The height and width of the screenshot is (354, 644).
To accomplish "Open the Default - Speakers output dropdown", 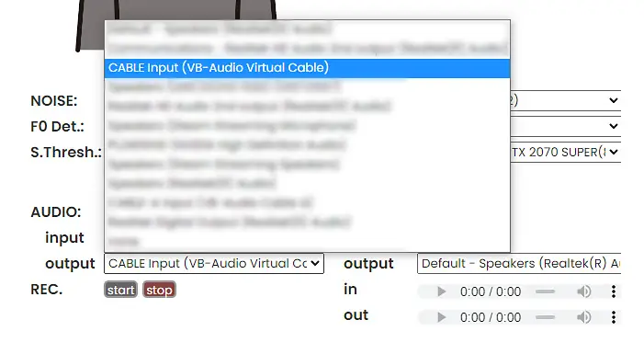I will tap(519, 264).
